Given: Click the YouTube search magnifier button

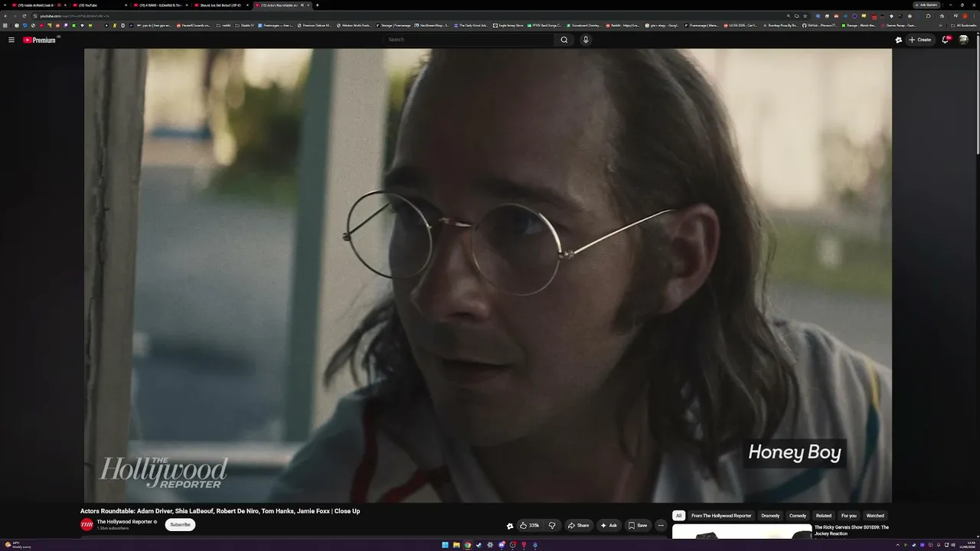Looking at the screenshot, I should click(564, 40).
